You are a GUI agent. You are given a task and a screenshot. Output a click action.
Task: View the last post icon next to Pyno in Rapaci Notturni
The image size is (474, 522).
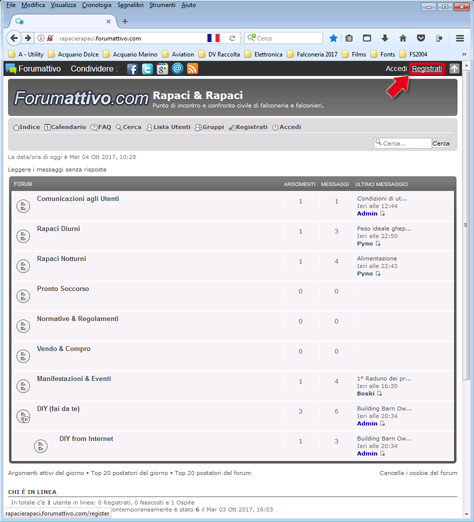(378, 274)
